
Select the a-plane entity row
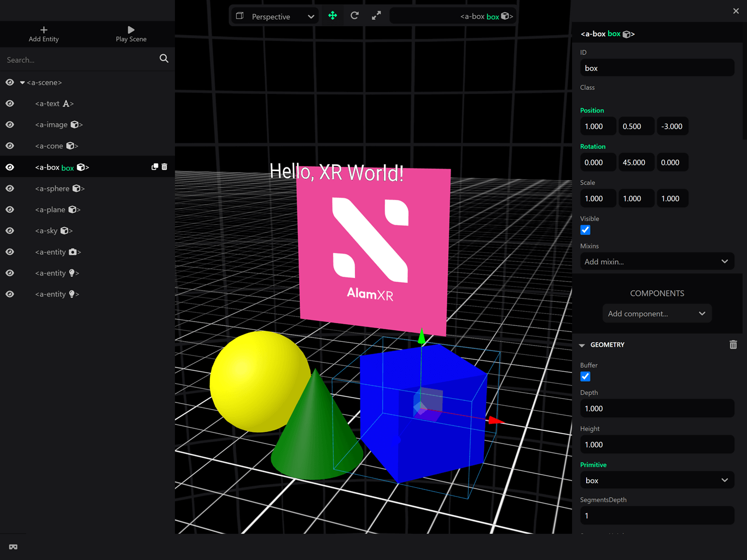click(x=87, y=209)
